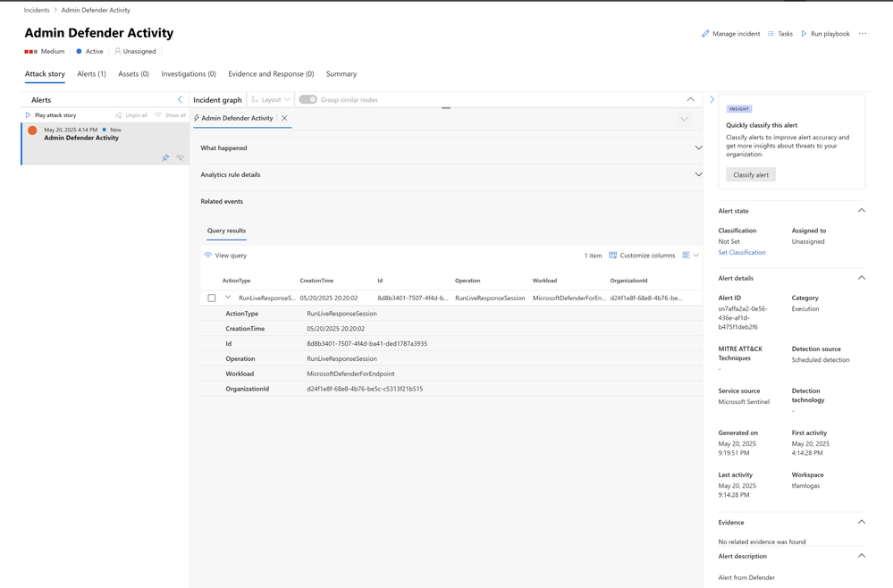Open the Alerts (1) tab
The image size is (893, 588).
(x=92, y=74)
